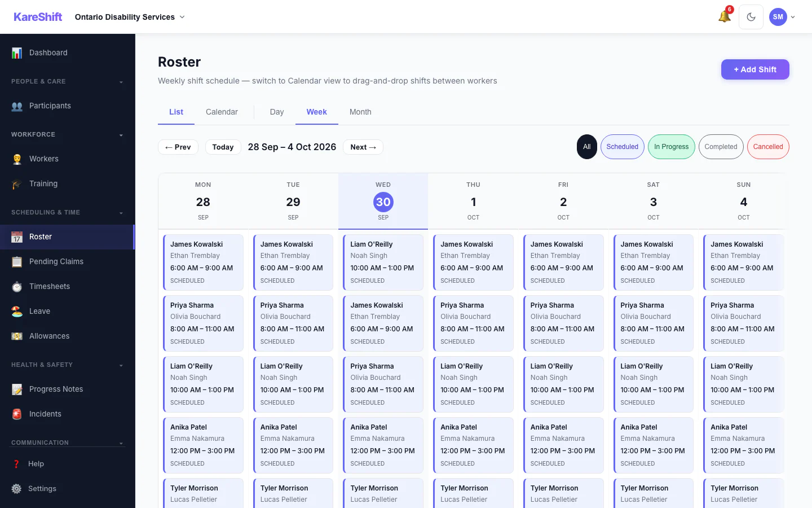This screenshot has height=508, width=812.
Task: Click the Add Shift button
Action: 755,69
